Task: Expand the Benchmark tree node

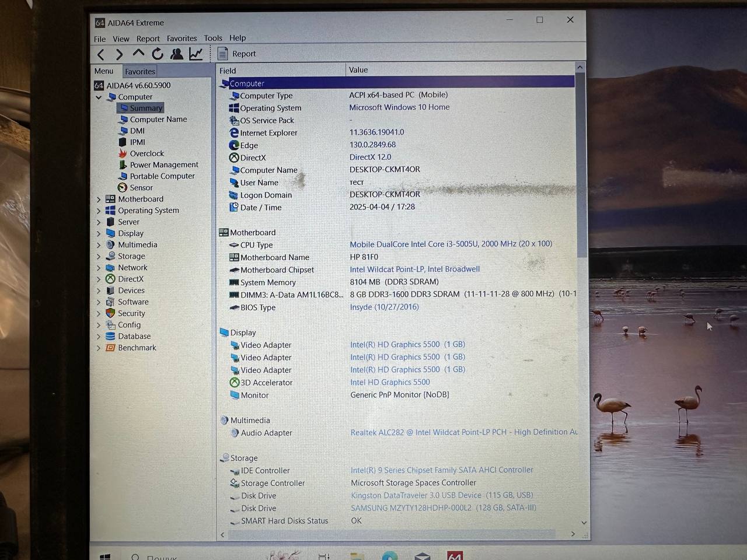Action: tap(99, 348)
